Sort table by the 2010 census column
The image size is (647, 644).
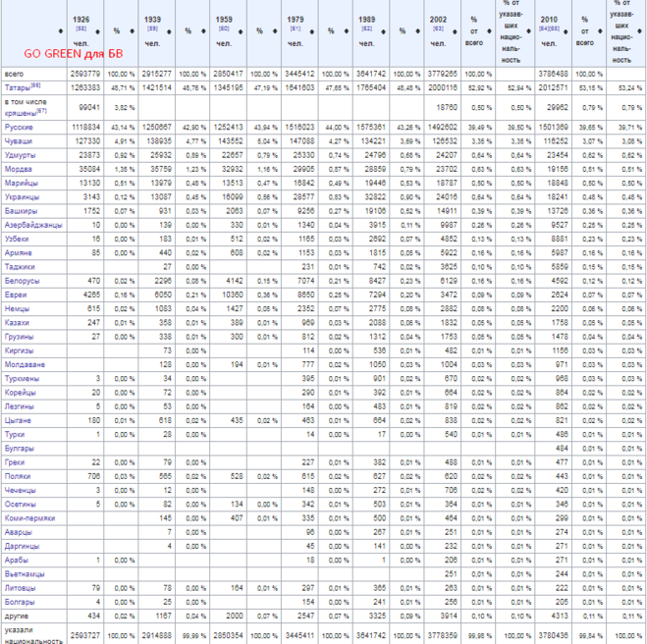click(561, 30)
